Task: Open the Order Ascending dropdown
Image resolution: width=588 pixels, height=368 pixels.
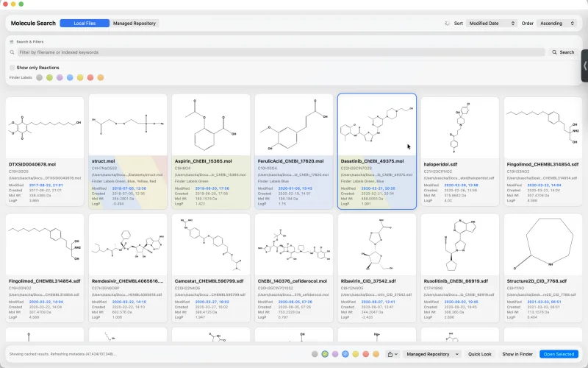Action: point(556,24)
